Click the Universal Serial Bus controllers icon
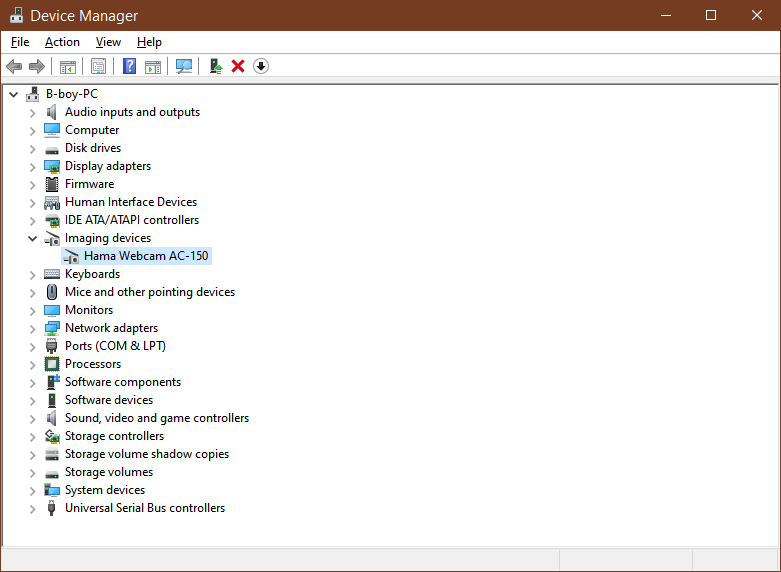The width and height of the screenshot is (781, 572). (x=51, y=508)
